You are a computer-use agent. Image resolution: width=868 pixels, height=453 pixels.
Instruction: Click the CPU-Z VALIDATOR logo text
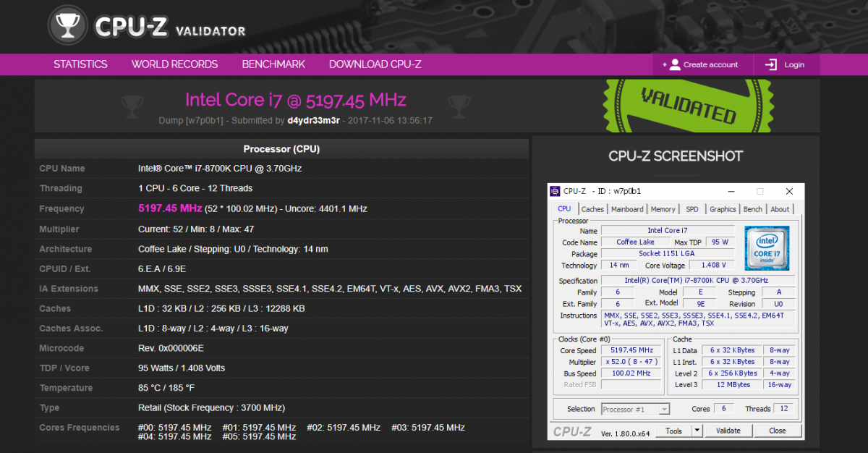point(171,27)
